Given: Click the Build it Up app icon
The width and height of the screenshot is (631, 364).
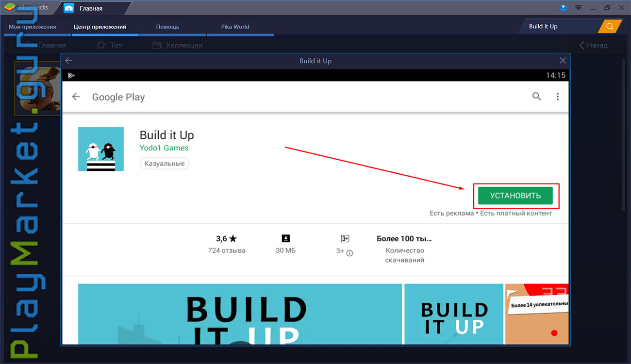Looking at the screenshot, I should (101, 149).
